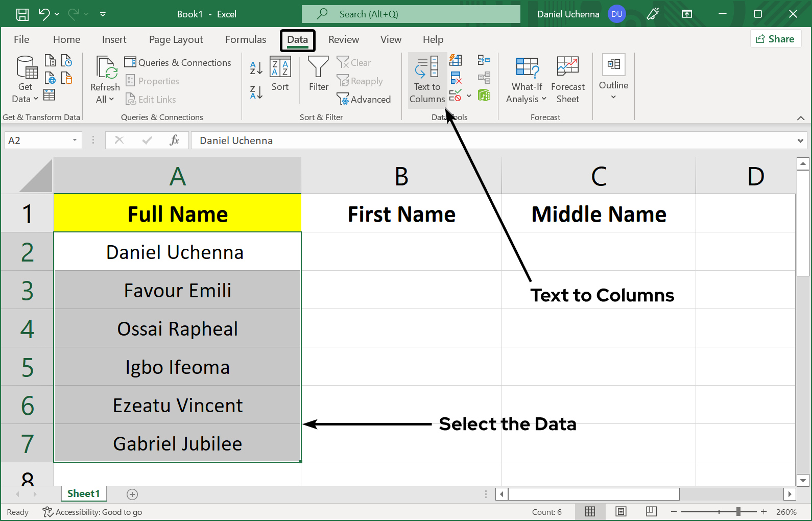Click the Share button
812x521 pixels.
click(x=775, y=39)
